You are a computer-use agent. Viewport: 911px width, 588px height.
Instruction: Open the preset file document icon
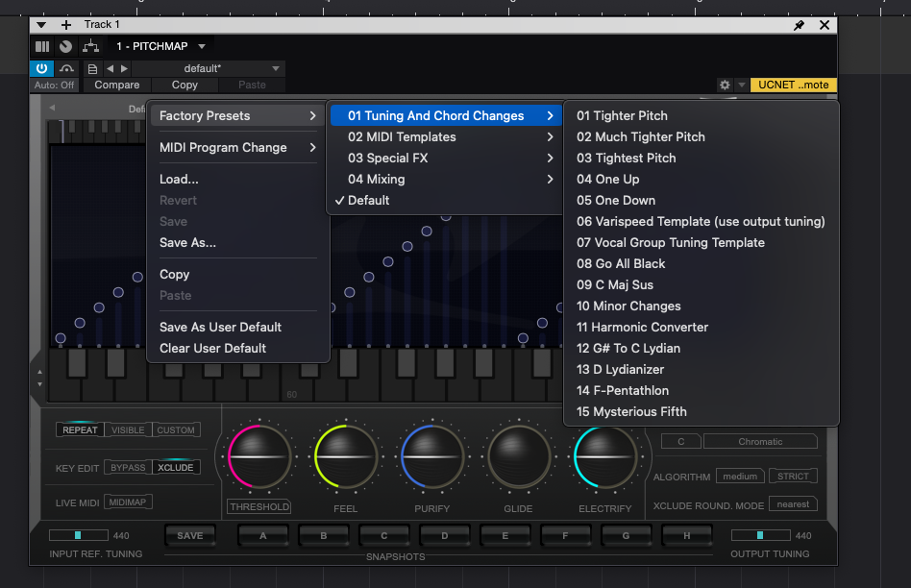point(92,68)
